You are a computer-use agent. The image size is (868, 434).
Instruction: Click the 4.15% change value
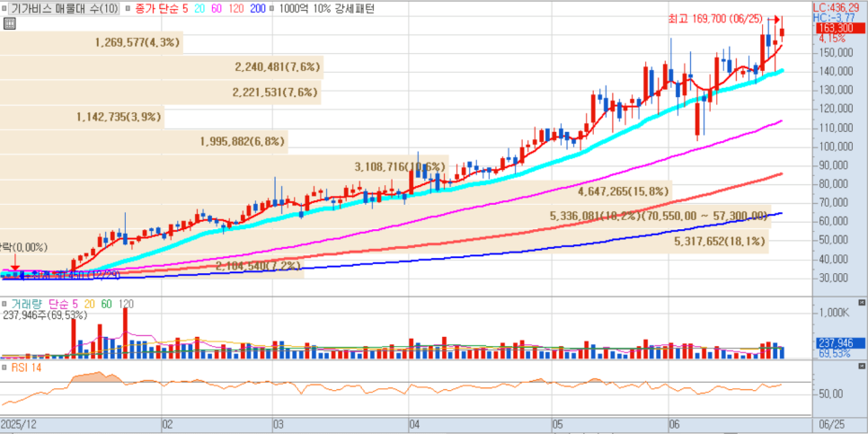click(832, 39)
